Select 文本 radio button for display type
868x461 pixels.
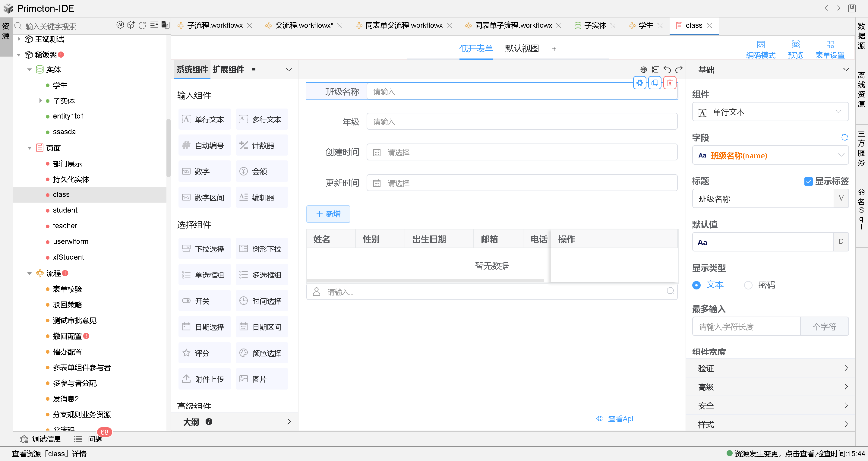tap(696, 285)
